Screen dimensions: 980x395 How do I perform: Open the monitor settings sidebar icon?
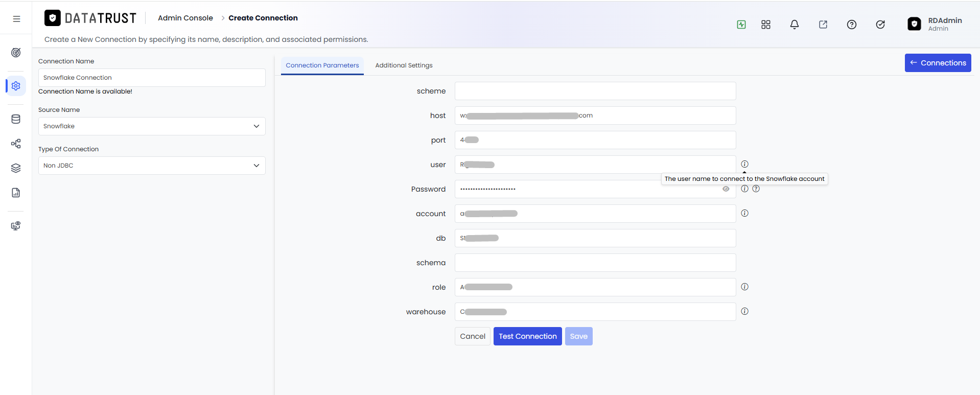16,226
